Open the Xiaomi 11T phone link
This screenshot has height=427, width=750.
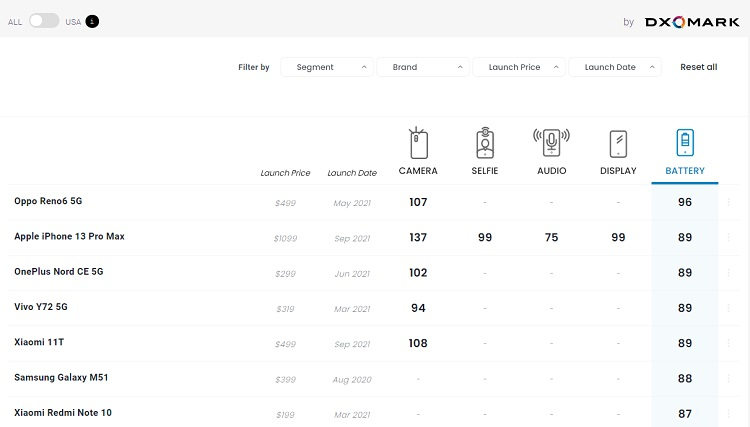[x=39, y=343]
